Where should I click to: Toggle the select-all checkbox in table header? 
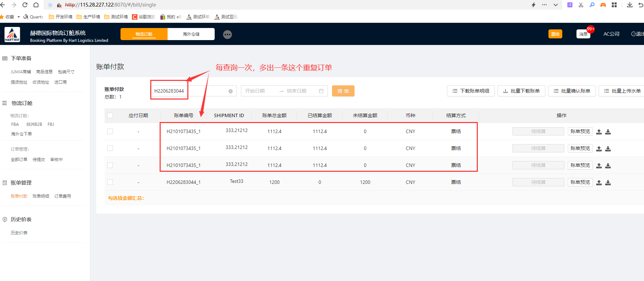[110, 115]
